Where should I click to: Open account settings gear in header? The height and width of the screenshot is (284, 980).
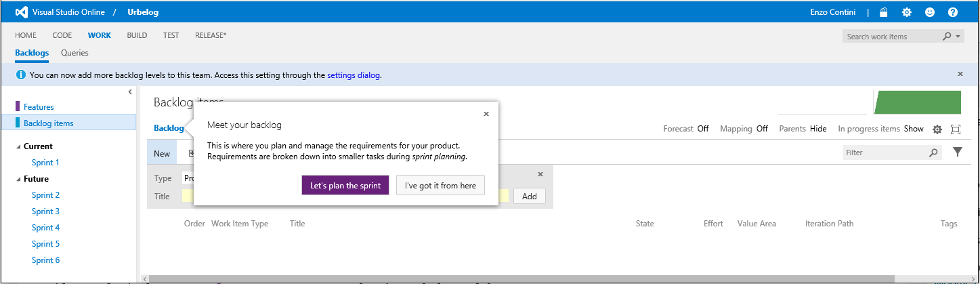[906, 12]
